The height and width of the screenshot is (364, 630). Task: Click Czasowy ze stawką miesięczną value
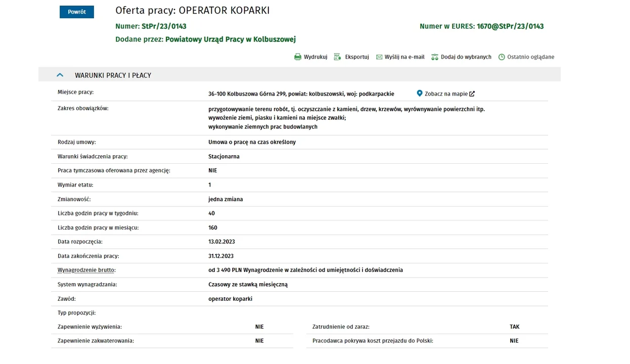point(248,285)
